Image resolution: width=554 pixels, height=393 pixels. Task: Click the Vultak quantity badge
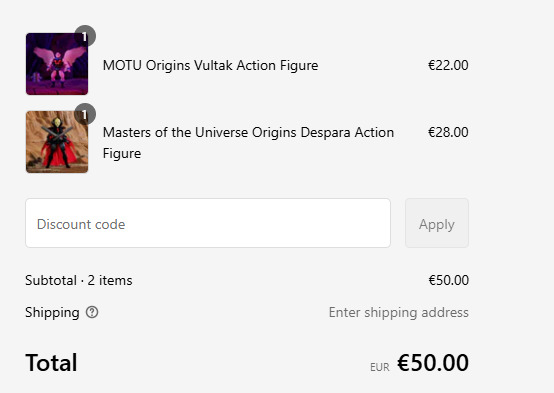tap(85, 36)
